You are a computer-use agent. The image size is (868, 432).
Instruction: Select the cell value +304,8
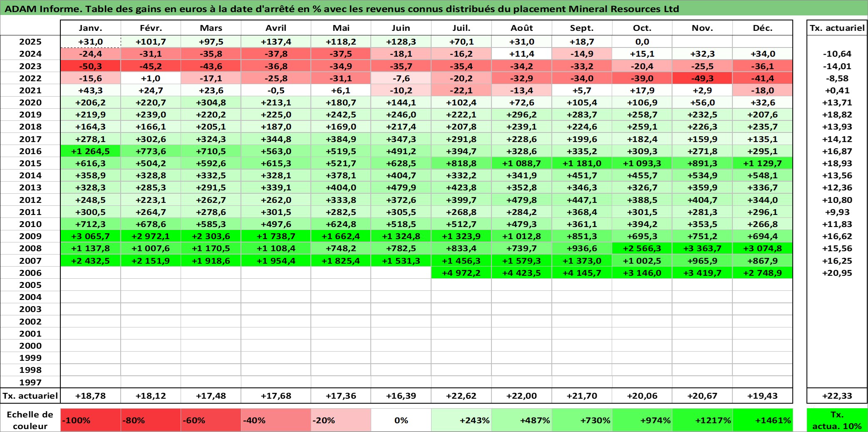click(x=211, y=102)
